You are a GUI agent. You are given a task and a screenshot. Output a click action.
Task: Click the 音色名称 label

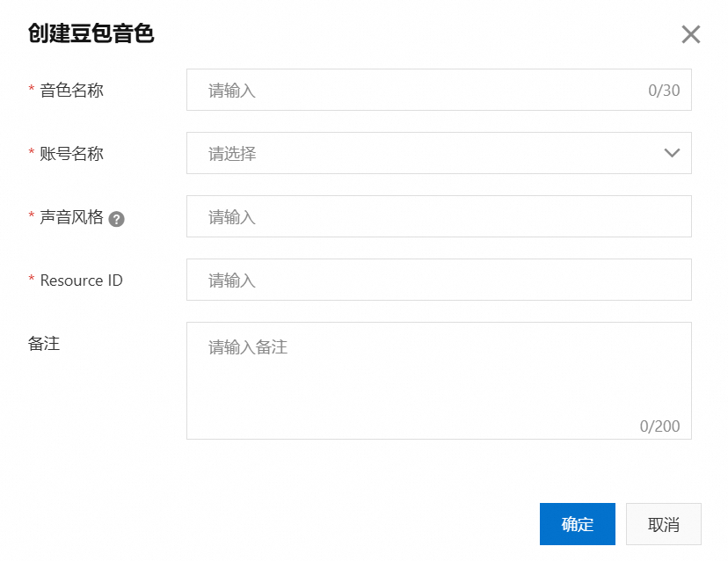(71, 90)
